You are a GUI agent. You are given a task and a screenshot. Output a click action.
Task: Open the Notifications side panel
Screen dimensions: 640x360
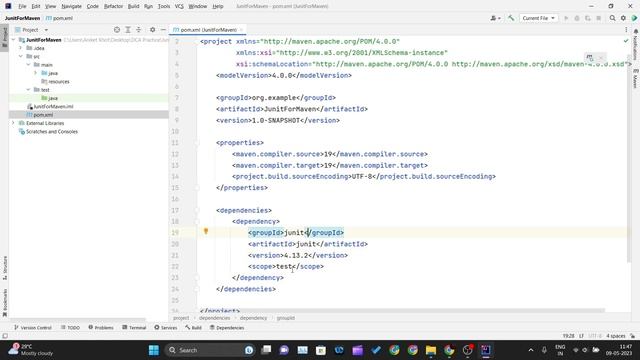click(636, 45)
